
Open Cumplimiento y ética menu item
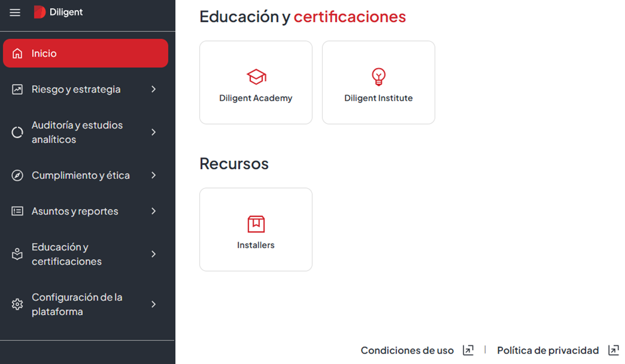tap(85, 175)
